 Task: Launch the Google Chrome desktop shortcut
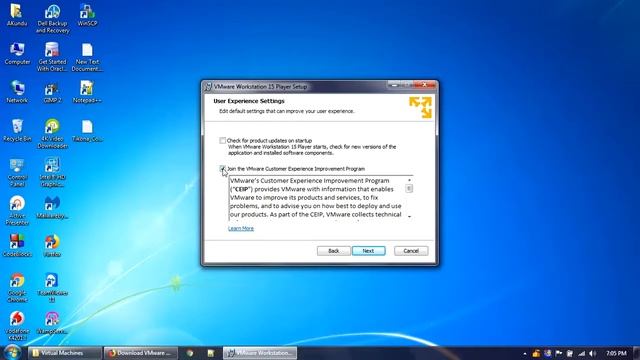point(17,288)
